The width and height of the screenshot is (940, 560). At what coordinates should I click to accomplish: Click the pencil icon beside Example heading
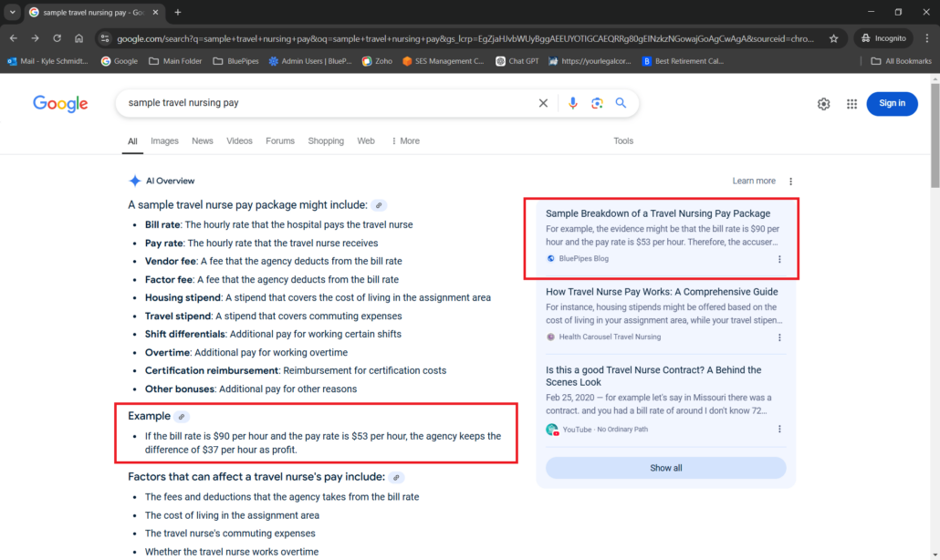pos(183,415)
